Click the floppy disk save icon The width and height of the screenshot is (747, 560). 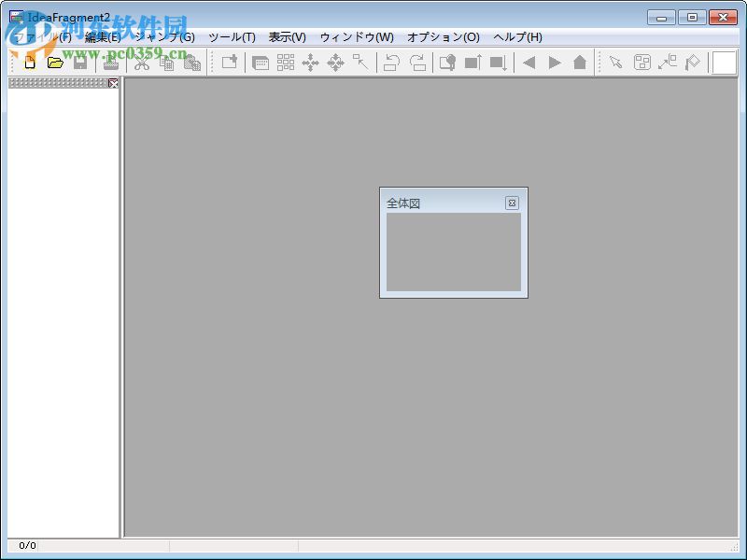[80, 63]
